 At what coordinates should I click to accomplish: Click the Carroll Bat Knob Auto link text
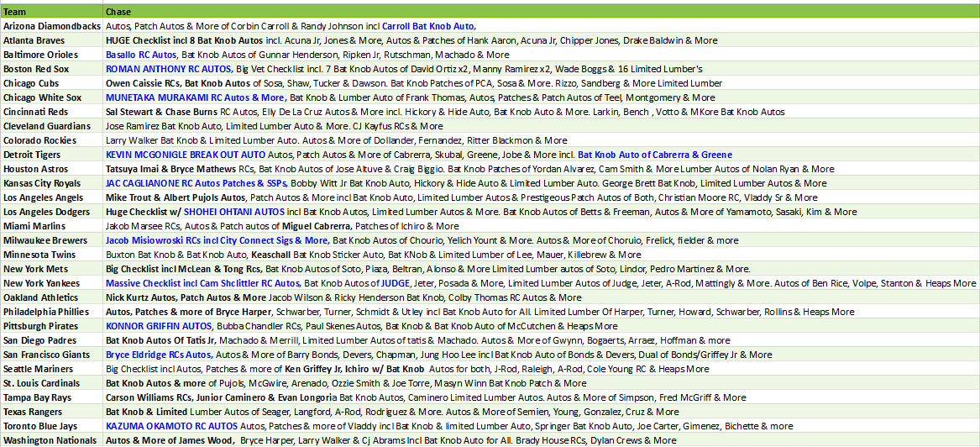429,26
